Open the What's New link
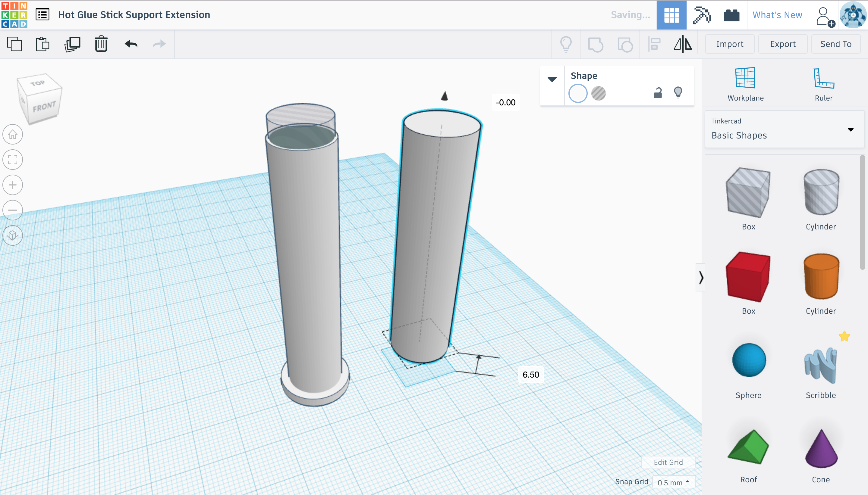 pyautogui.click(x=777, y=15)
